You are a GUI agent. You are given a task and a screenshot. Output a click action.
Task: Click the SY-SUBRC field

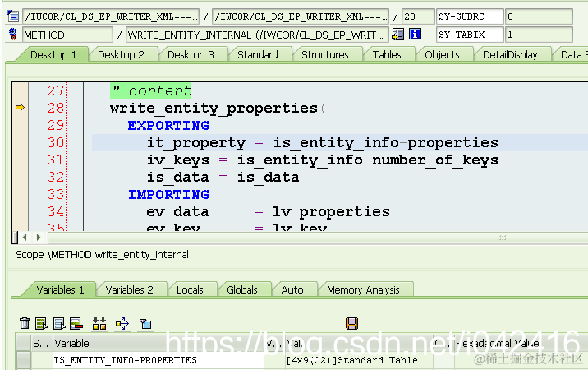point(470,16)
